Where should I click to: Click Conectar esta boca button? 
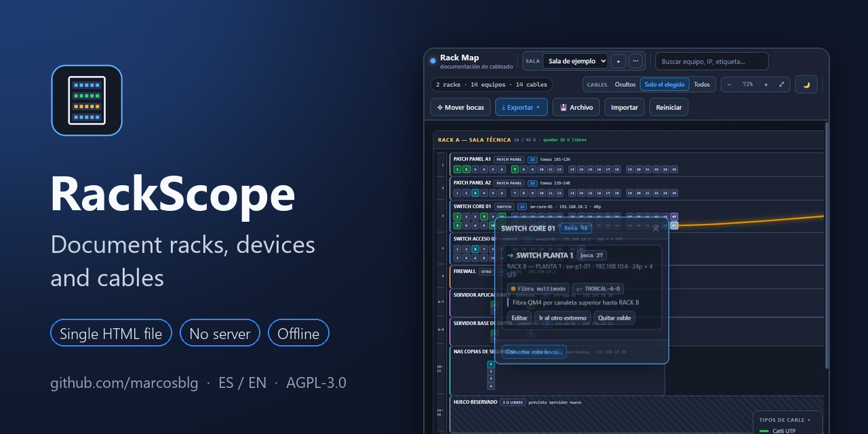pyautogui.click(x=534, y=352)
